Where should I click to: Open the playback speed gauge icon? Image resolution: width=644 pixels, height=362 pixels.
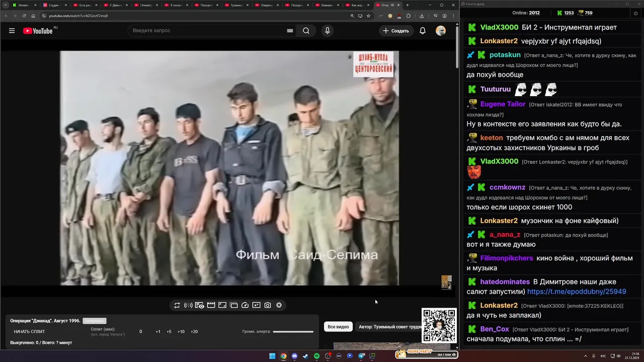[x=245, y=305]
